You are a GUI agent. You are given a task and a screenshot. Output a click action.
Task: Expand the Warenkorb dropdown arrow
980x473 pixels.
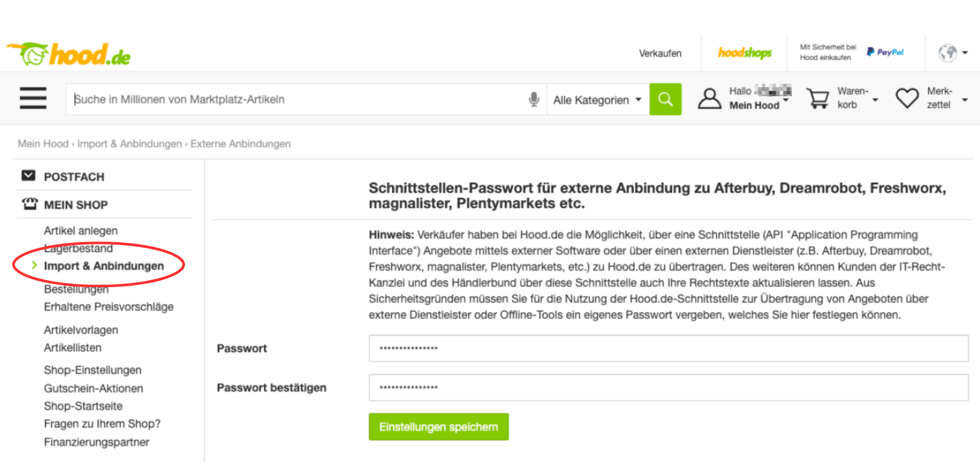tap(875, 100)
